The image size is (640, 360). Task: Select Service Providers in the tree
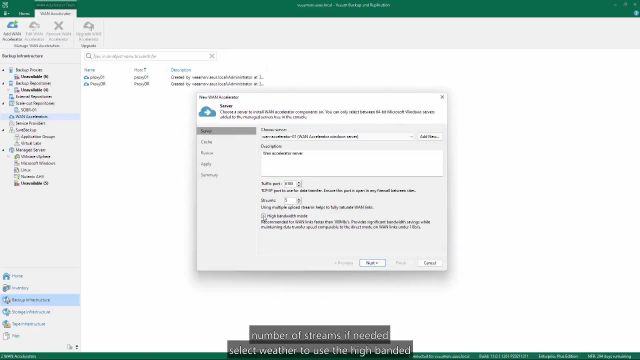click(30, 123)
